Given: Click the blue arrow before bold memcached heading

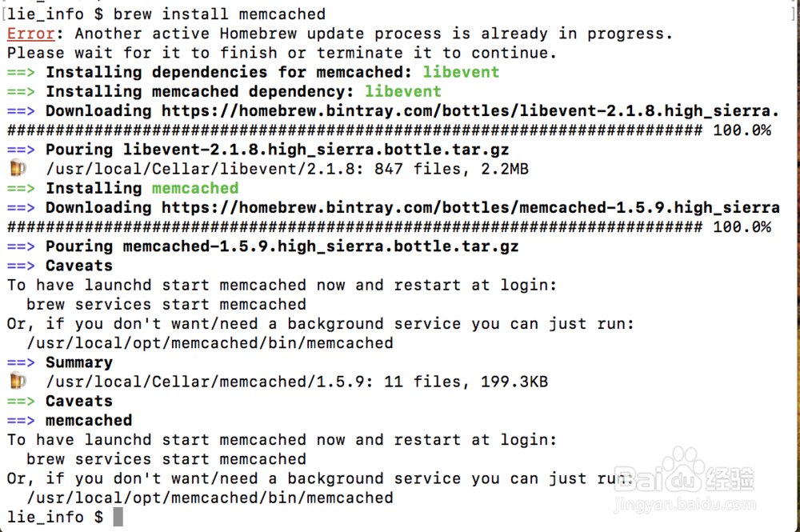Looking at the screenshot, I should coord(21,421).
